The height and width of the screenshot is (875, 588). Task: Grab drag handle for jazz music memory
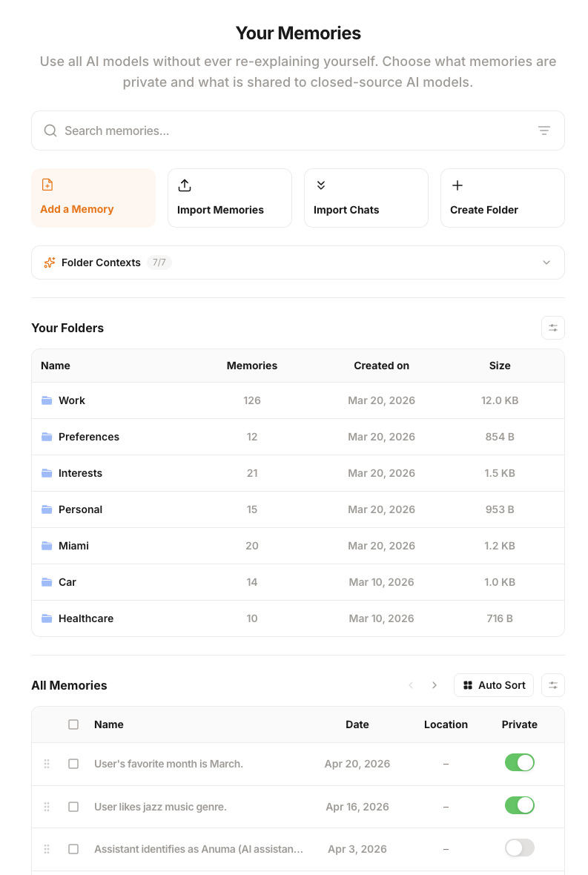point(47,807)
